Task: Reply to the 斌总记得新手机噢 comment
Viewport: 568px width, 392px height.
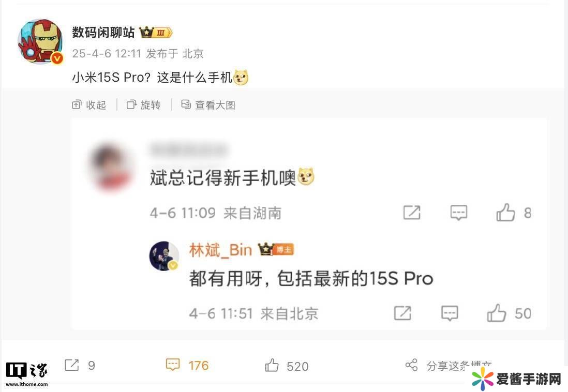Action: pyautogui.click(x=459, y=213)
